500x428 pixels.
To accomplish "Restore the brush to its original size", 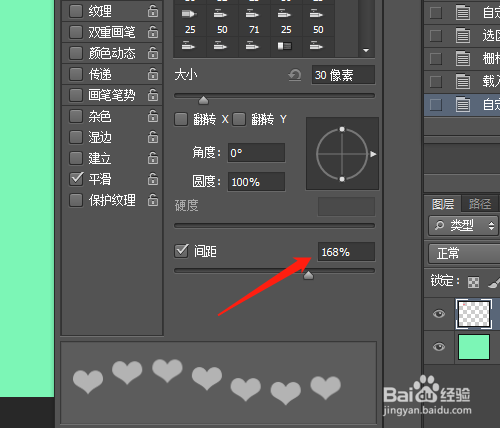I will coord(295,75).
